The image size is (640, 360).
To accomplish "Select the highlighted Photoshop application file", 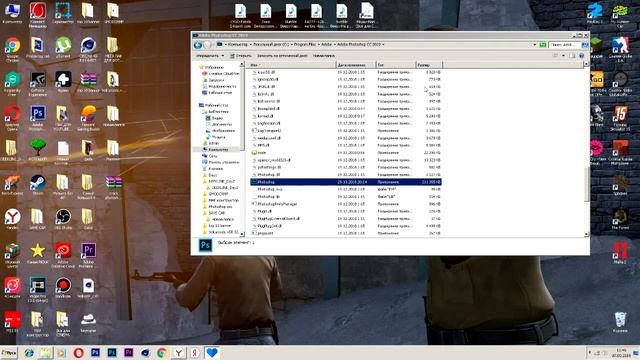I will click(x=345, y=182).
